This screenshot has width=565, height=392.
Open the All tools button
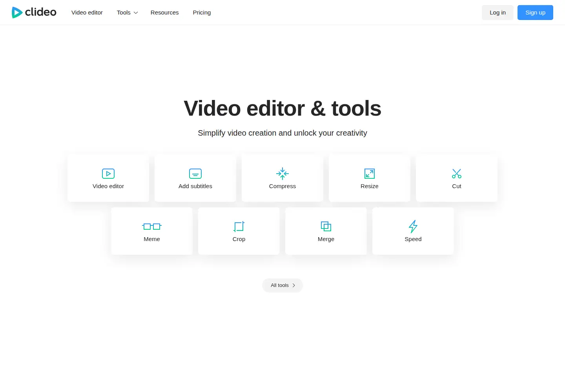point(282,285)
